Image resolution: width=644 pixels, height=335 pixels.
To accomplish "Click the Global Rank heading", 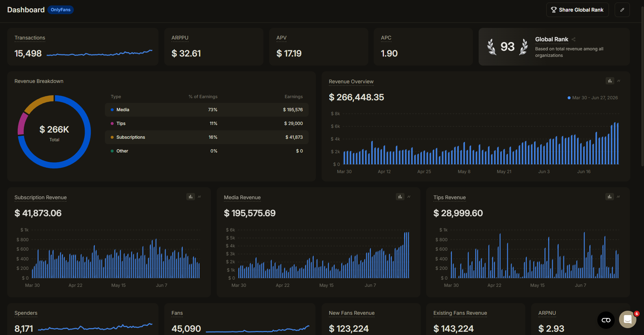I will [x=552, y=39].
